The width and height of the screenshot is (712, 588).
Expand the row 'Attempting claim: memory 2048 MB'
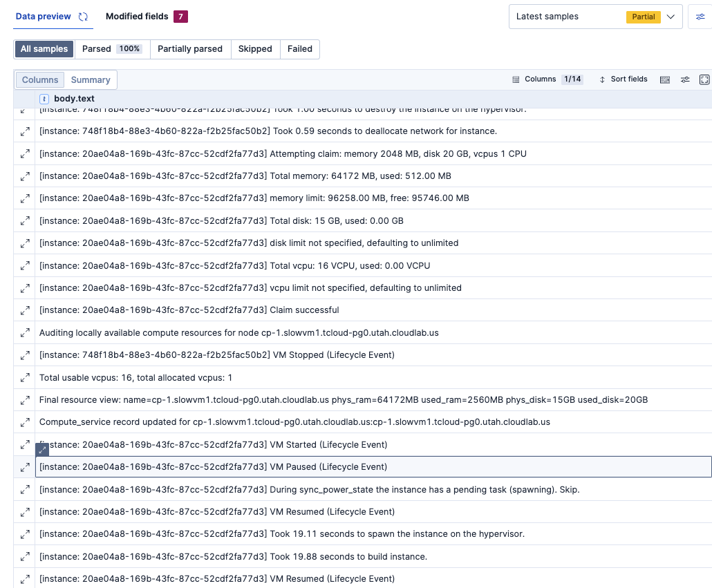coord(24,154)
